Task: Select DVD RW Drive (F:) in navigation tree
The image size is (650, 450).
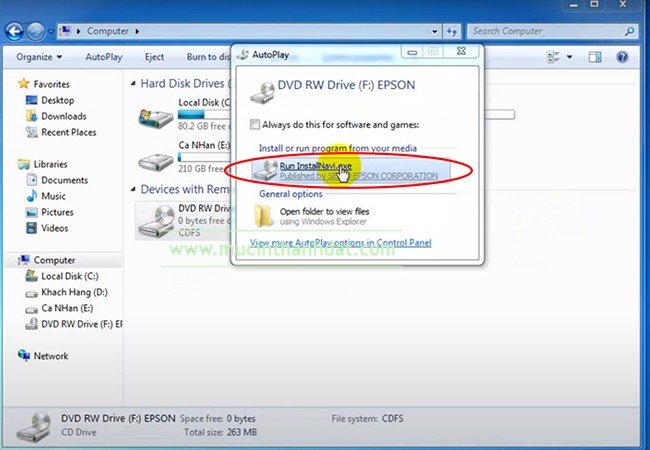Action: (82, 324)
